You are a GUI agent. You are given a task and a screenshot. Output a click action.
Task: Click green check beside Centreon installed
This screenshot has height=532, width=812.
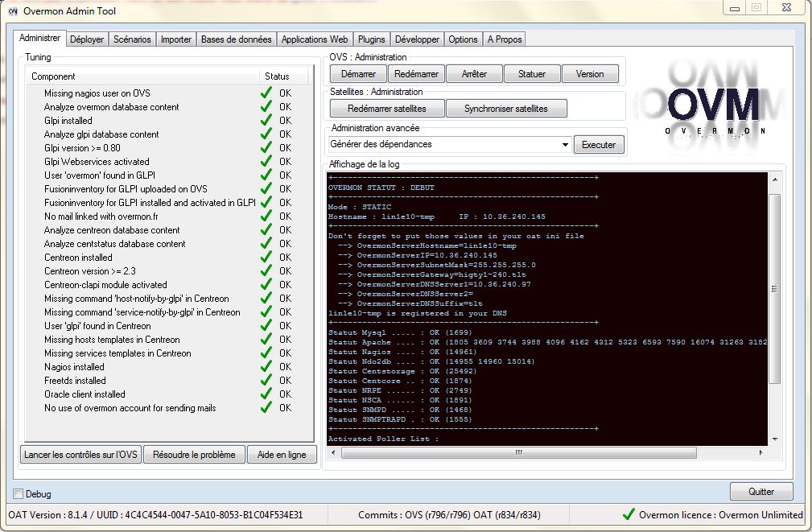click(x=266, y=258)
